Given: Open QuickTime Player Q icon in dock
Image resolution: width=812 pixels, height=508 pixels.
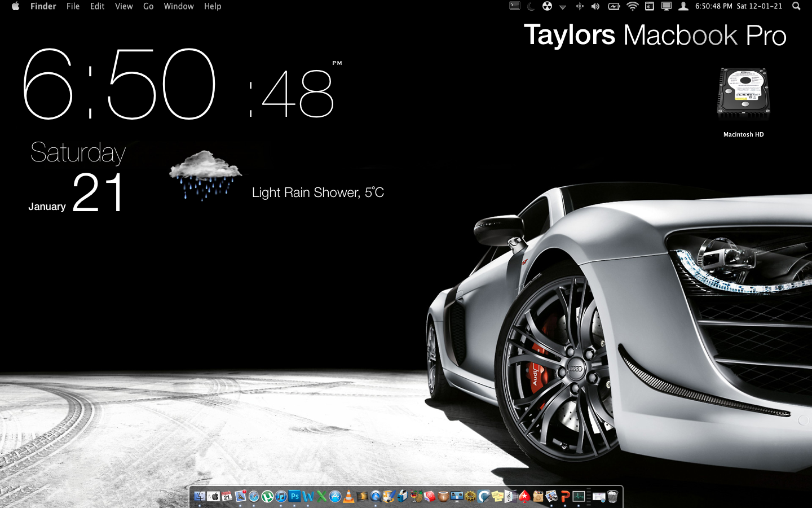Looking at the screenshot, I should (376, 496).
